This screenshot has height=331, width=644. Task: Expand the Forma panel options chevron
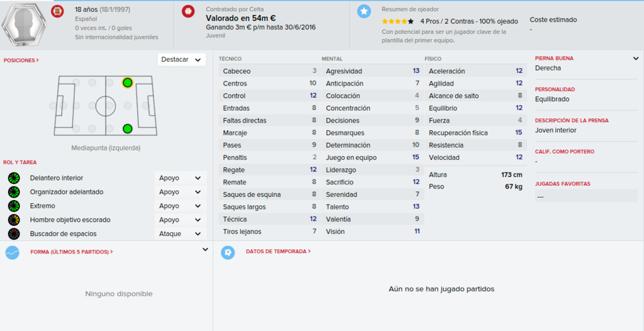(x=206, y=249)
